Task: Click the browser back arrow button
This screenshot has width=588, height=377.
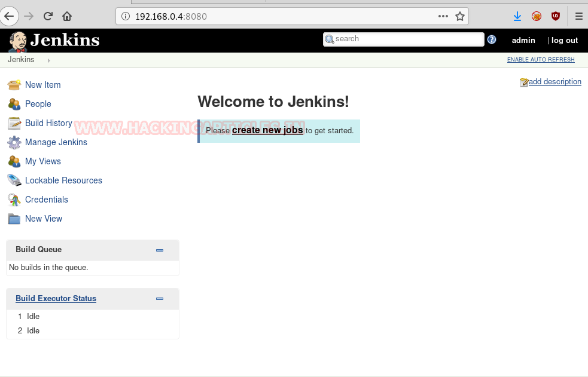Action: (x=9, y=16)
